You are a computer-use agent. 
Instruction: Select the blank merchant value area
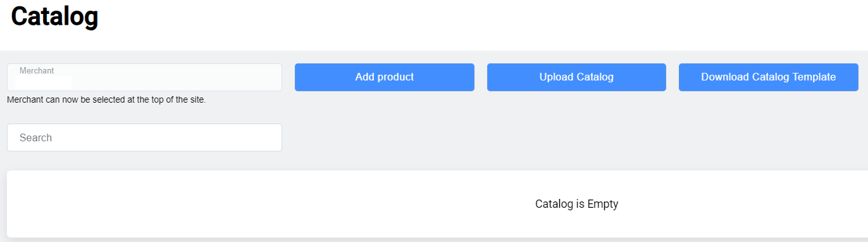[43, 82]
